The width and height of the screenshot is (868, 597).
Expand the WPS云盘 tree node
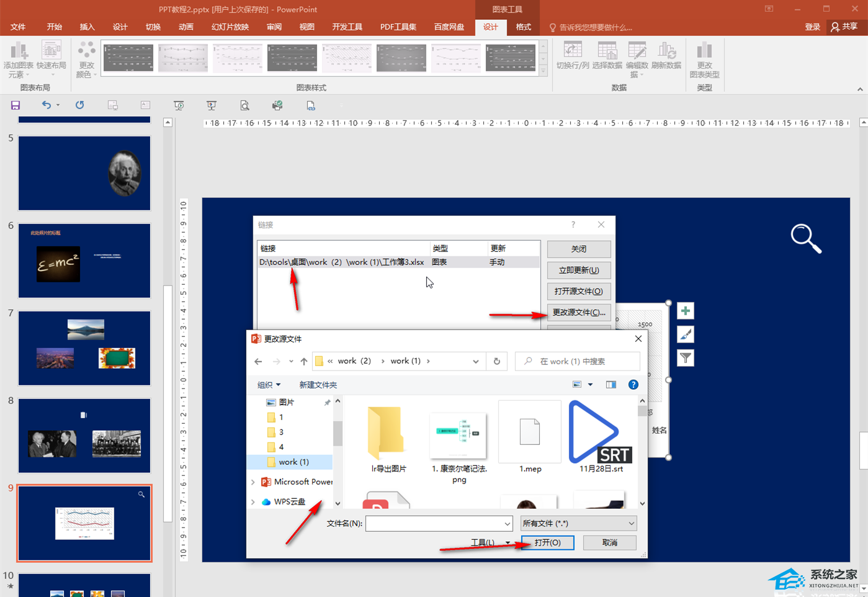tap(253, 501)
